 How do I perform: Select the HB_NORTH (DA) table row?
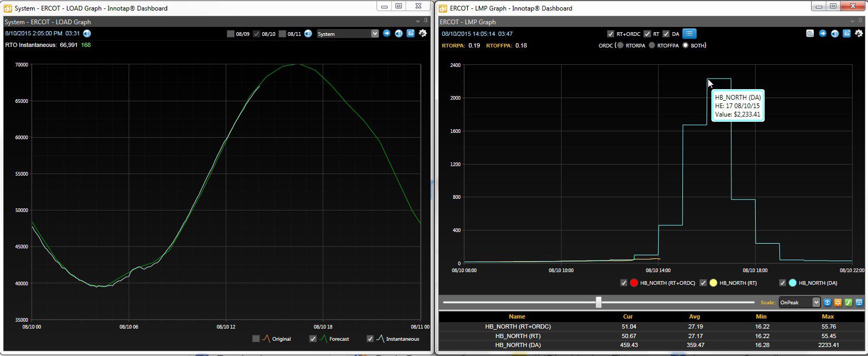click(653, 345)
